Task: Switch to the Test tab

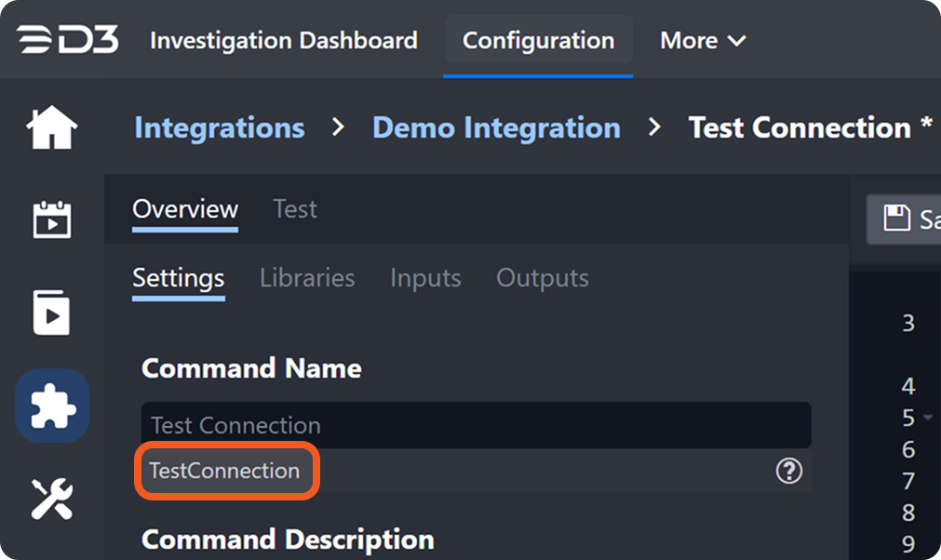Action: [295, 209]
